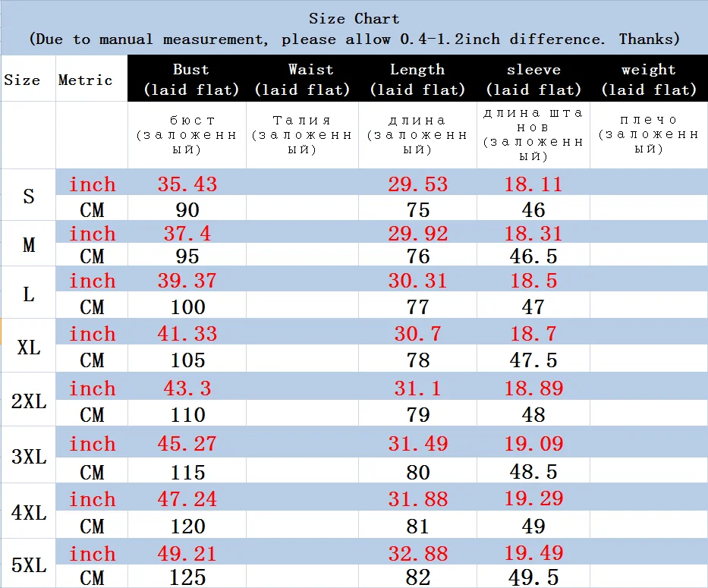Image resolution: width=708 pixels, height=588 pixels.
Task: Select the size "M" row label
Action: click(x=28, y=245)
